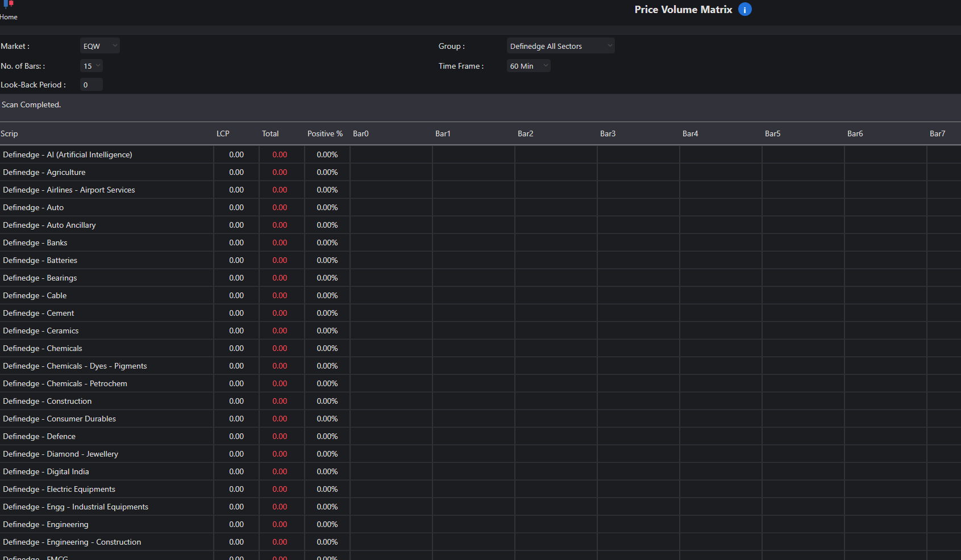Select the Definedge - Chemicals scrip

[x=43, y=348]
